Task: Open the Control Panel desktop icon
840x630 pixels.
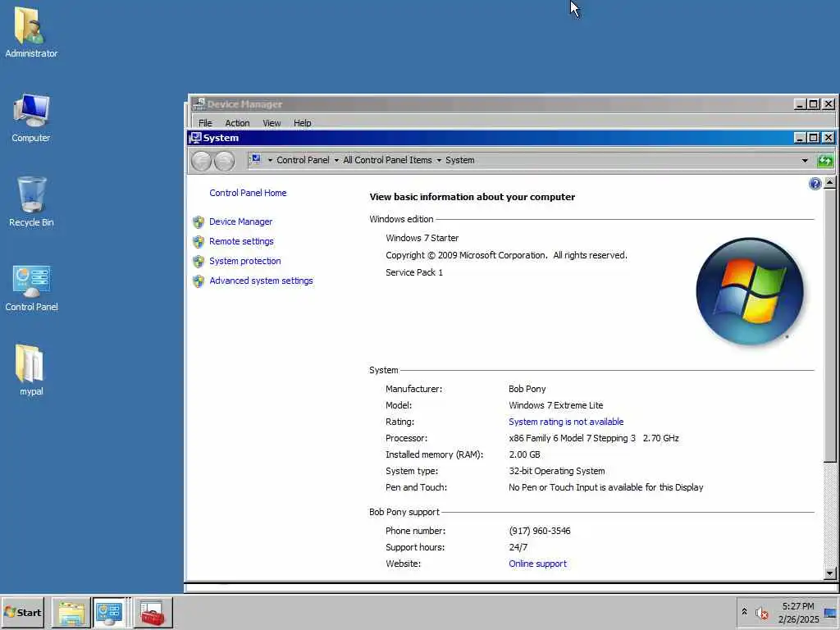Action: tap(31, 288)
